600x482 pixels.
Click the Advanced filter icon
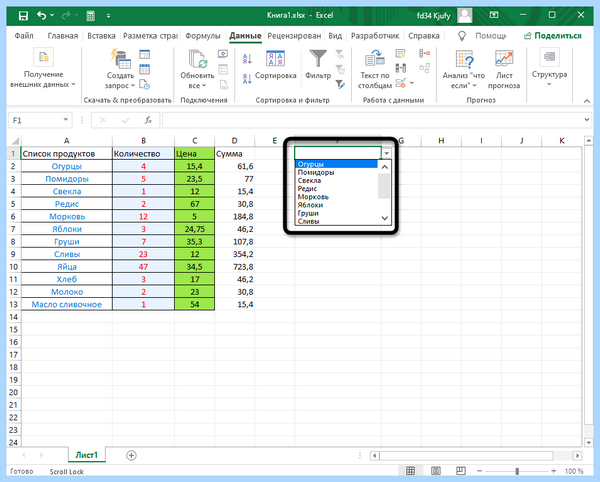coord(340,84)
